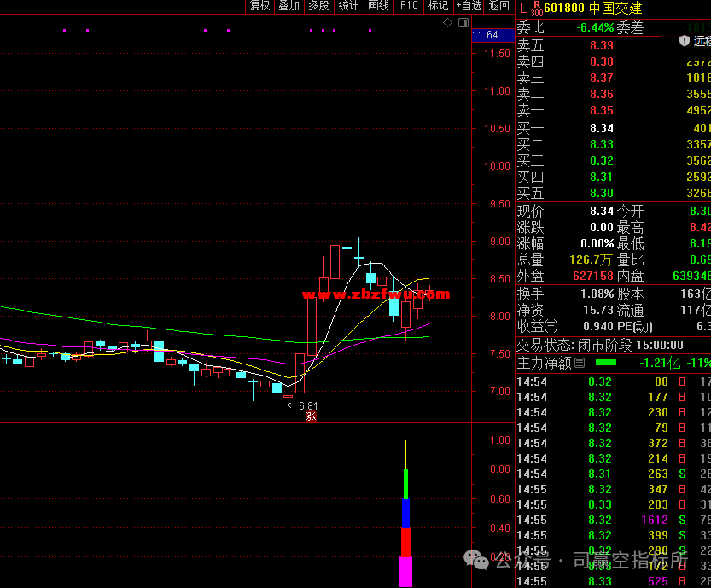Click stock title 601800 中国交建

(x=593, y=9)
